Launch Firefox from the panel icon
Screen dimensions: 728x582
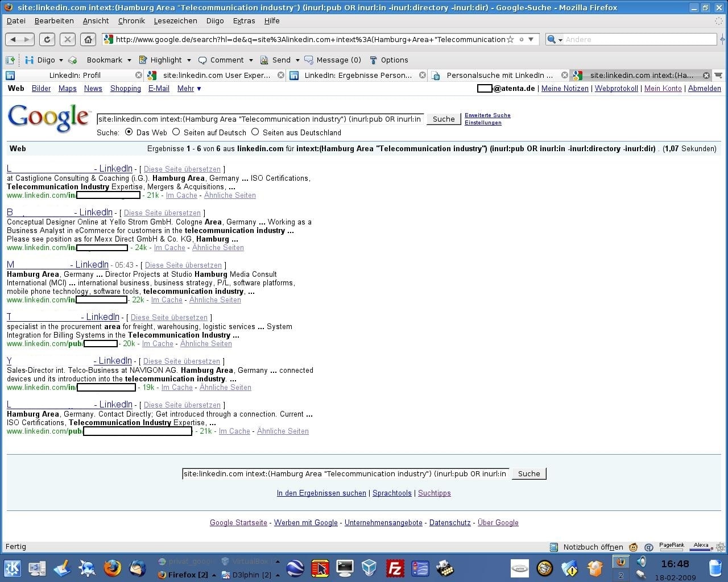(113, 568)
